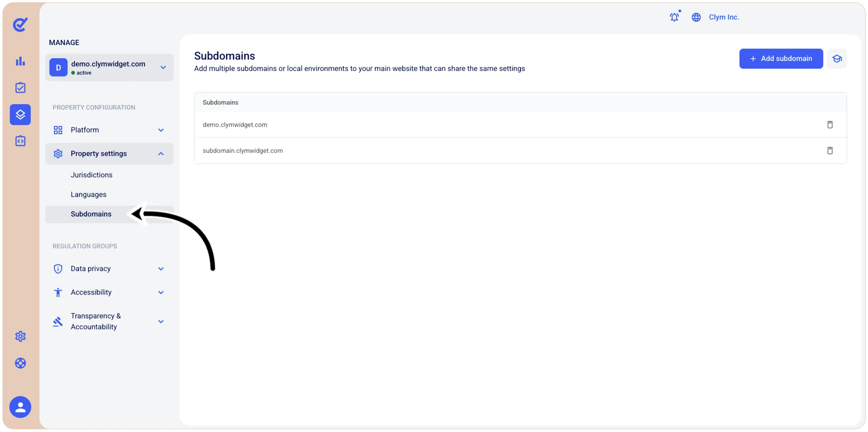Screen dimensions: 868x432
Task: Open settings gear in left rail
Action: coord(20,336)
